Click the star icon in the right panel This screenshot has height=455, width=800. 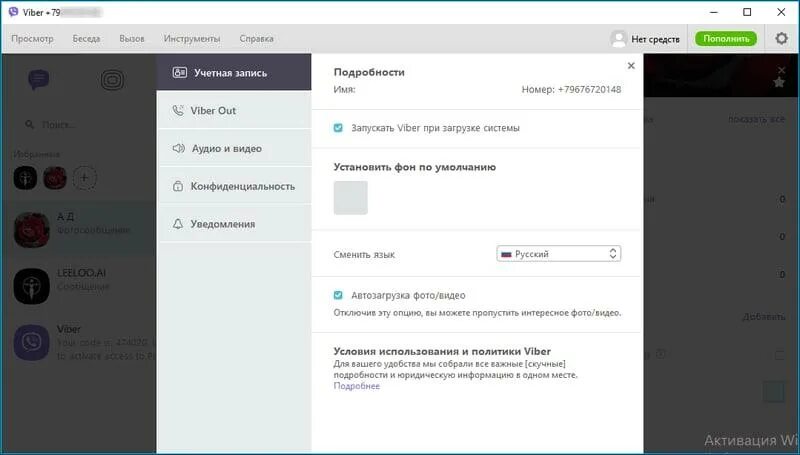779,83
